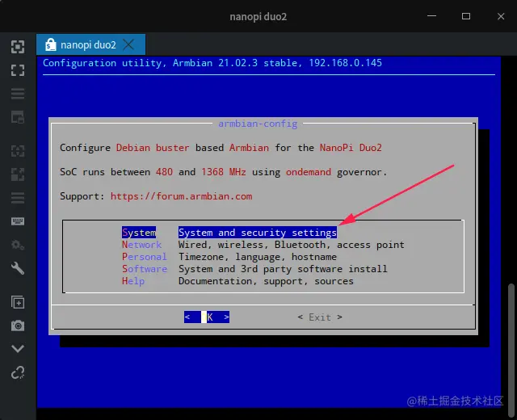Image resolution: width=517 pixels, height=420 pixels.
Task: Click the OK button in armbian-config
Action: click(x=207, y=317)
